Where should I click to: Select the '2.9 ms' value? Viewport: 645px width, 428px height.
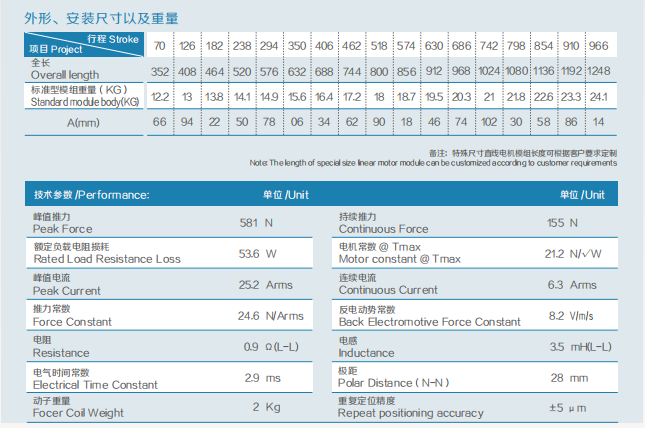[x=262, y=378]
